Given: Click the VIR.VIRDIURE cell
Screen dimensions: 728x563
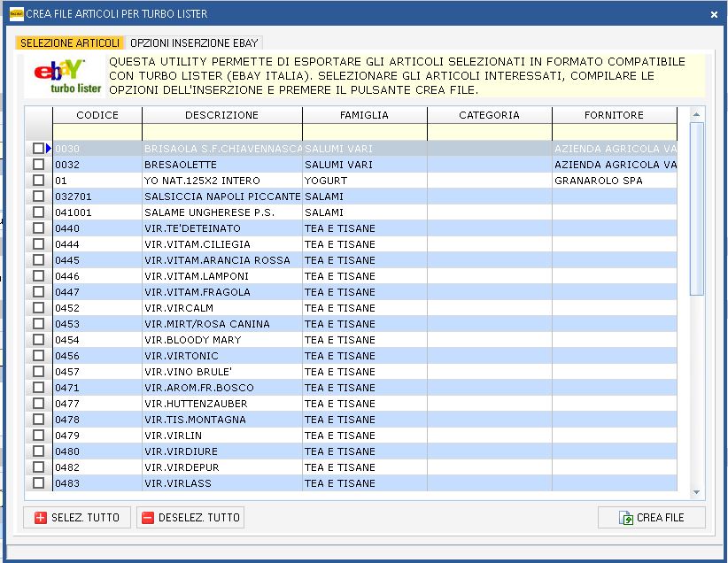Looking at the screenshot, I should pos(222,451).
